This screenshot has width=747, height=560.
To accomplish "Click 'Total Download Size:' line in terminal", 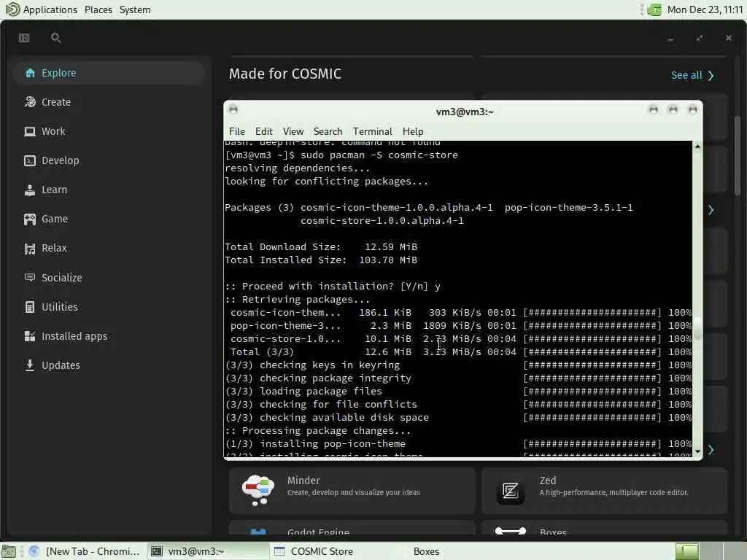I will [321, 247].
